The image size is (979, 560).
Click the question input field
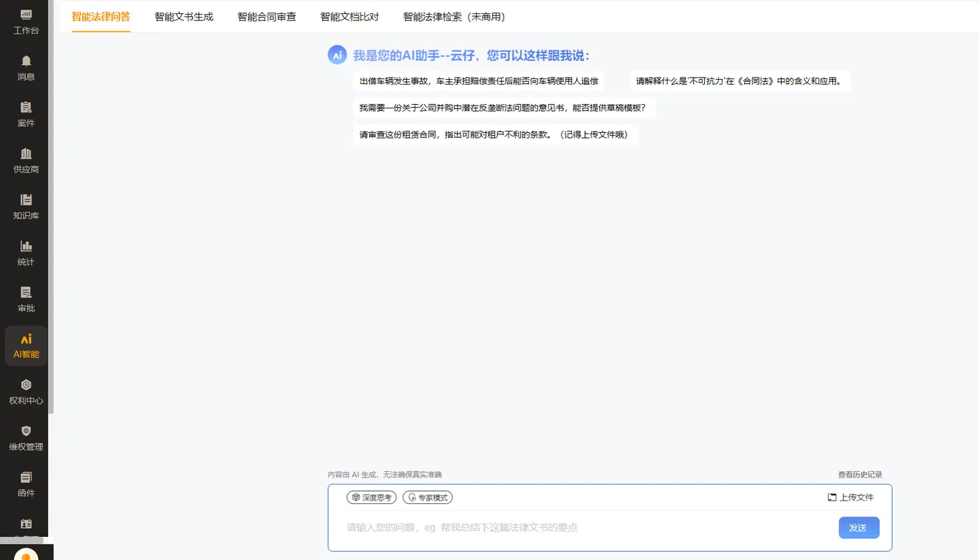(587, 528)
